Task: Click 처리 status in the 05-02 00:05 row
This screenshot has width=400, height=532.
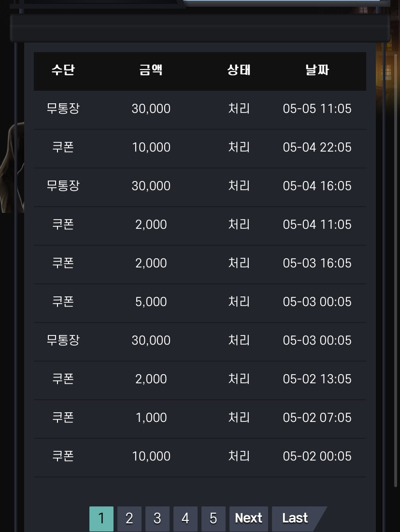Action: pos(239,456)
